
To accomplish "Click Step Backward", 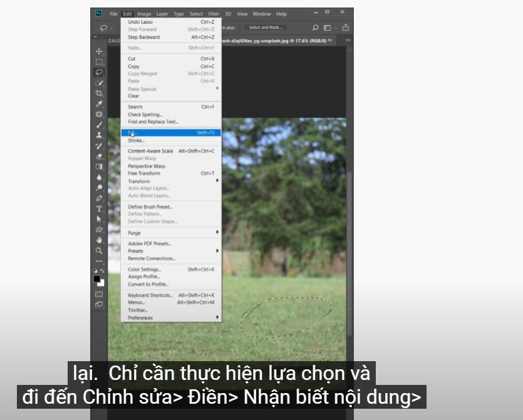I will (x=171, y=37).
